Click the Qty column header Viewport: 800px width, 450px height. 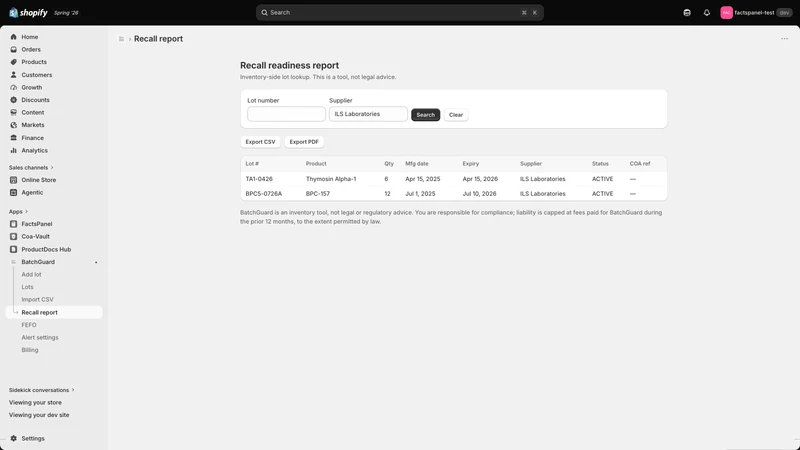pos(389,164)
